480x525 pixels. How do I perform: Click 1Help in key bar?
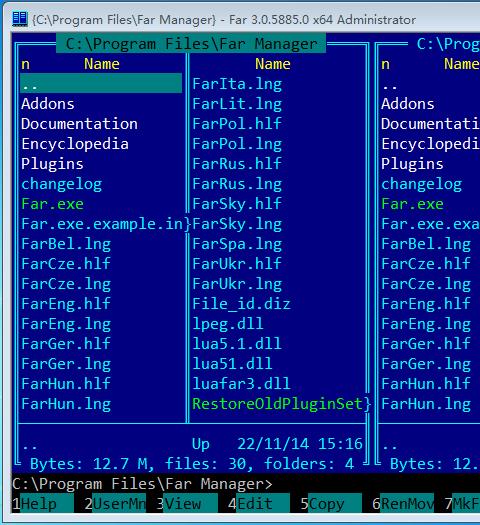pyautogui.click(x=43, y=504)
